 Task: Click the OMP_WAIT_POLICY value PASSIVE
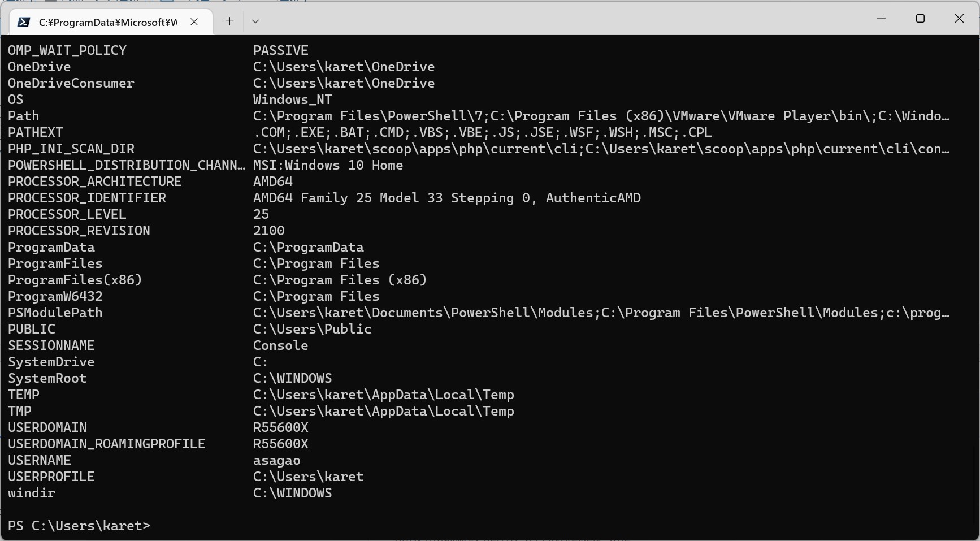pos(281,50)
